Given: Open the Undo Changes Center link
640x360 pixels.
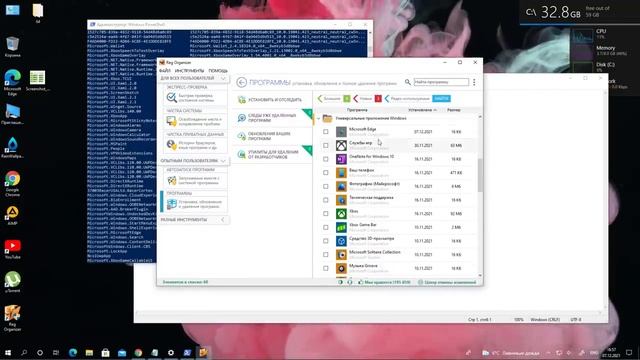Looking at the screenshot, I should [450, 282].
